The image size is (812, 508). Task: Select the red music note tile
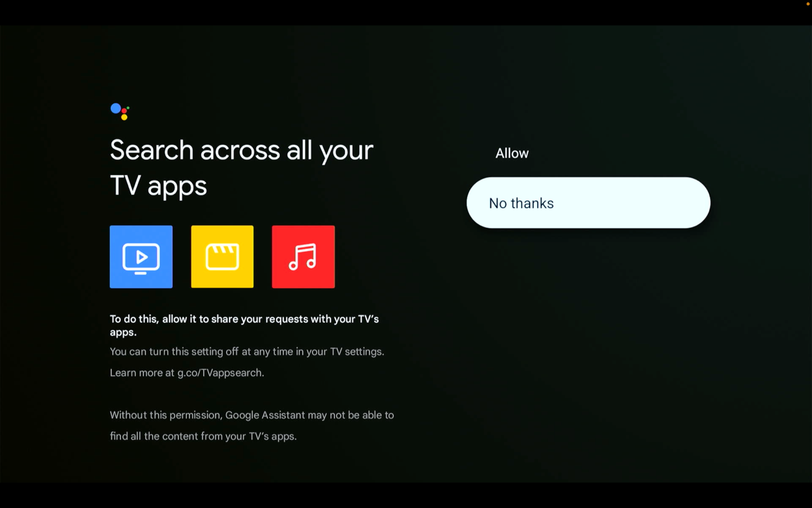(303, 257)
